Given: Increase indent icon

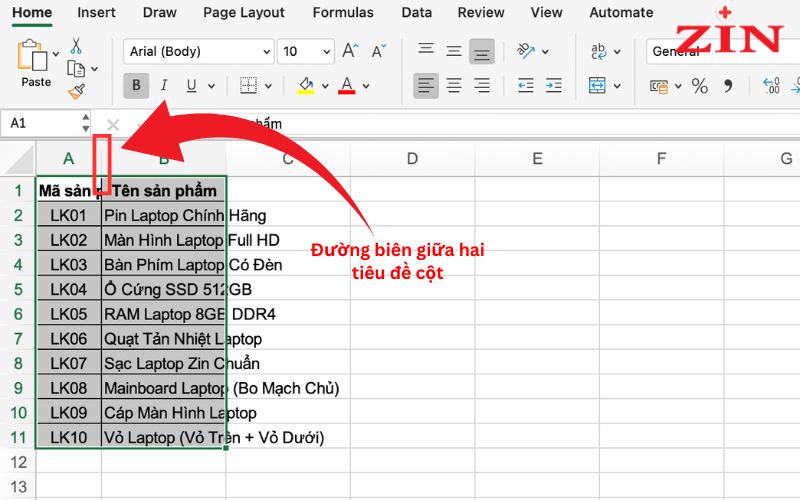Looking at the screenshot, I should click(554, 85).
